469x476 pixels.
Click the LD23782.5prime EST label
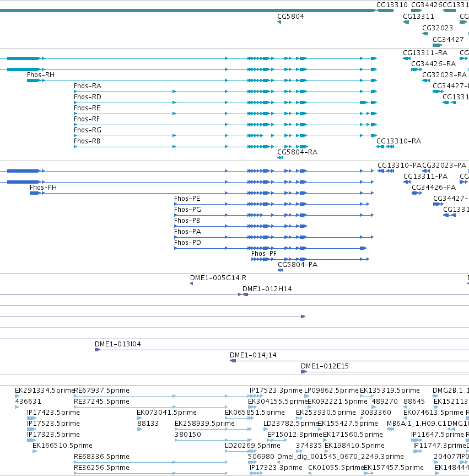[290, 424]
